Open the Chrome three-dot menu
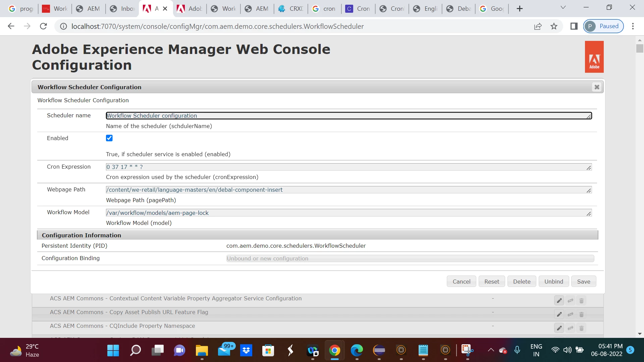 click(x=633, y=26)
